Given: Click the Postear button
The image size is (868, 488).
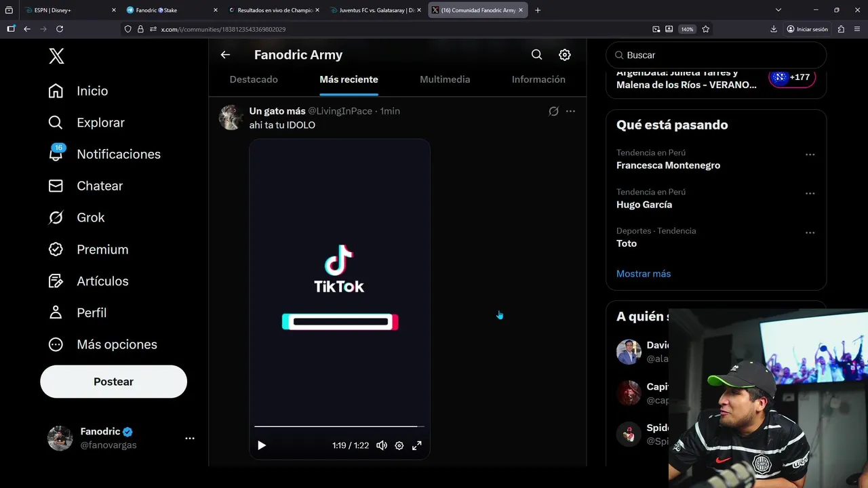Looking at the screenshot, I should tap(113, 382).
